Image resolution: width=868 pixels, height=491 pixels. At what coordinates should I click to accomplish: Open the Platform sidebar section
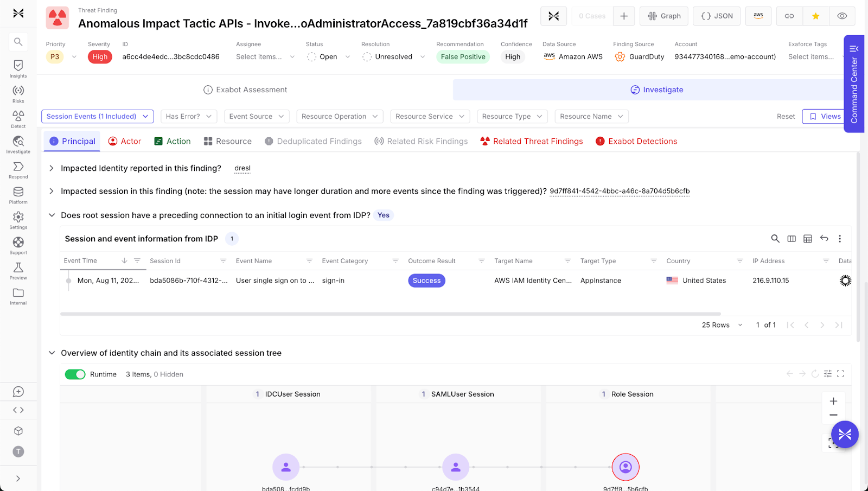click(18, 195)
